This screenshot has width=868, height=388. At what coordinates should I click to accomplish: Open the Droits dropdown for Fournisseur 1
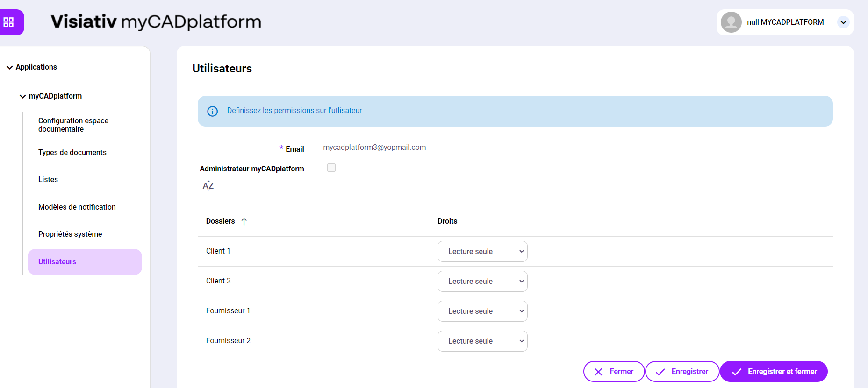[x=482, y=311]
